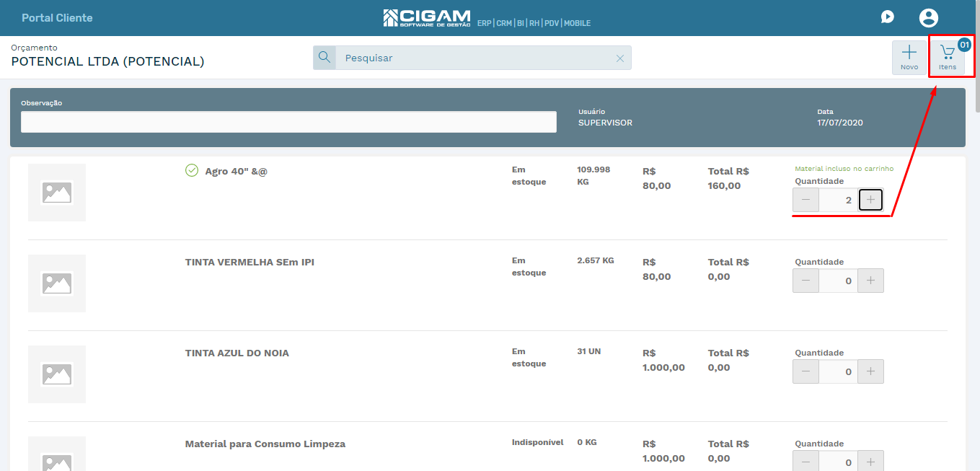Open the user account profile icon
Image resolution: width=980 pixels, height=471 pixels.
pyautogui.click(x=929, y=18)
